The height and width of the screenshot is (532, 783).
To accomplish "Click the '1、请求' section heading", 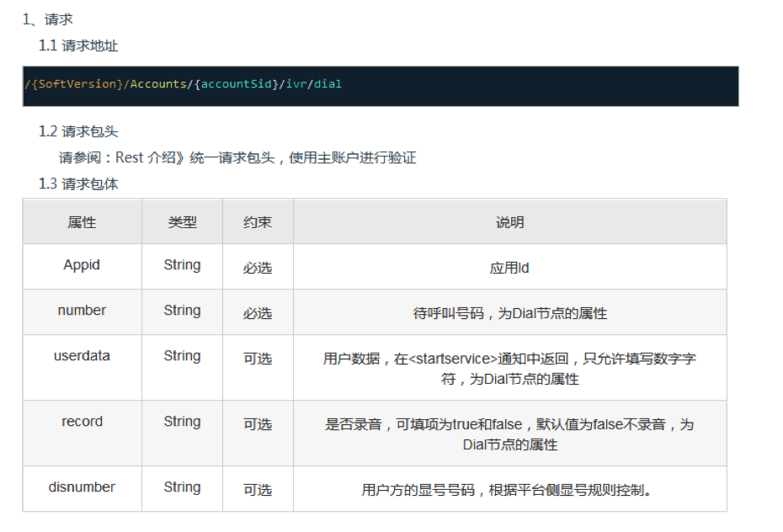I will tap(47, 19).
